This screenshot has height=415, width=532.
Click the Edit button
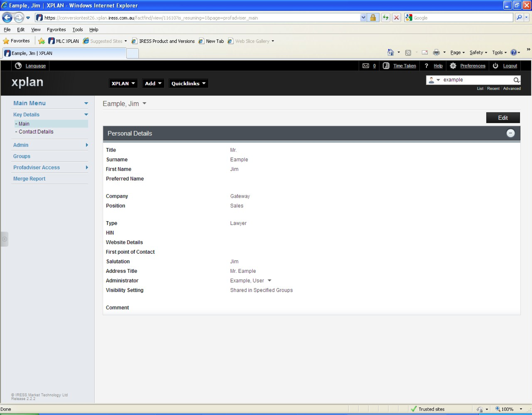click(502, 118)
